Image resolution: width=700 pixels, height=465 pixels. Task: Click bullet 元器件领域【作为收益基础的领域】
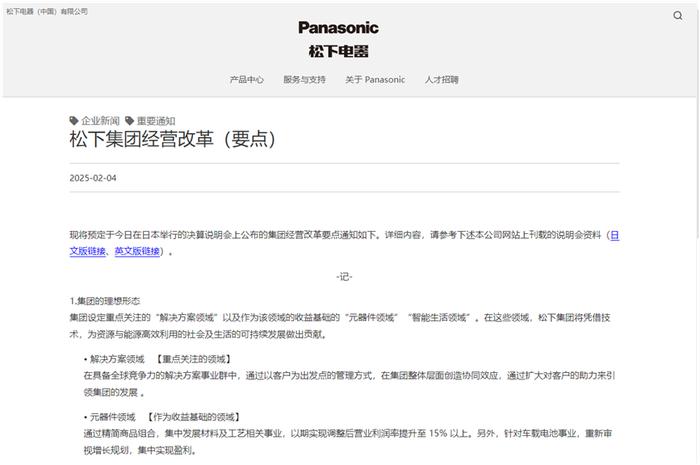pyautogui.click(x=162, y=417)
